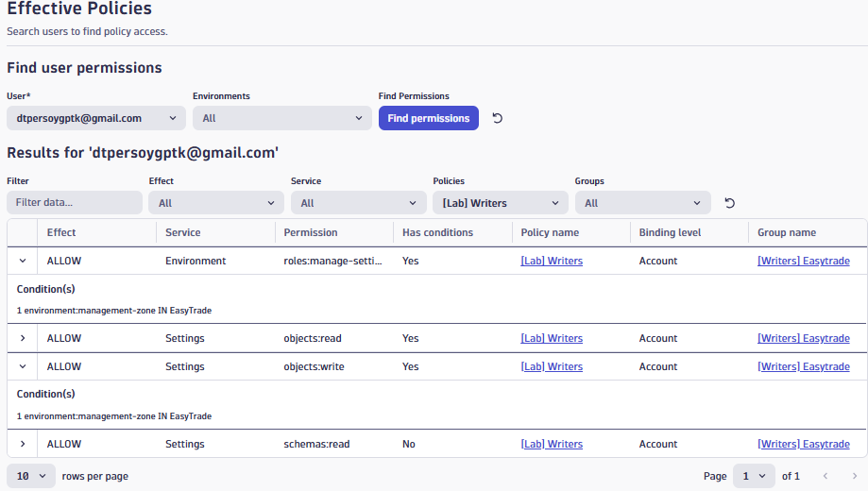Viewport: 868px width, 491px height.
Task: Collapse the roles:manage-settings row
Action: [22, 261]
